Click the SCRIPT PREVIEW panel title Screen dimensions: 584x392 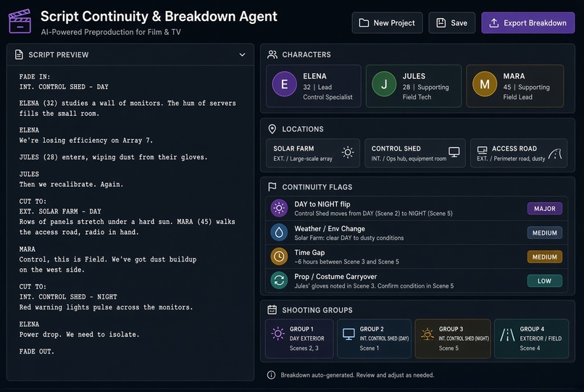point(59,55)
